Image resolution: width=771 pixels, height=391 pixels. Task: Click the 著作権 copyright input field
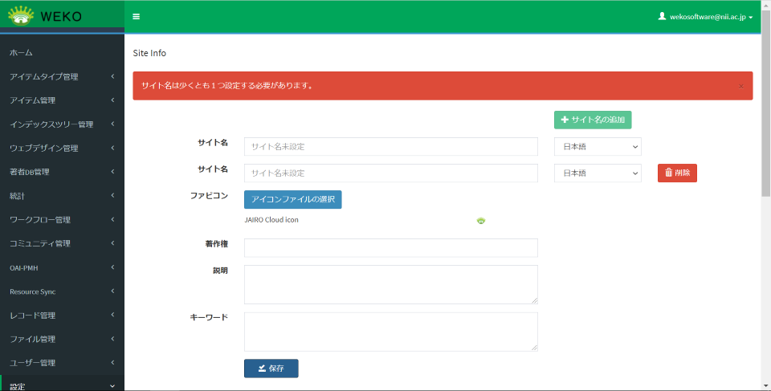point(391,248)
